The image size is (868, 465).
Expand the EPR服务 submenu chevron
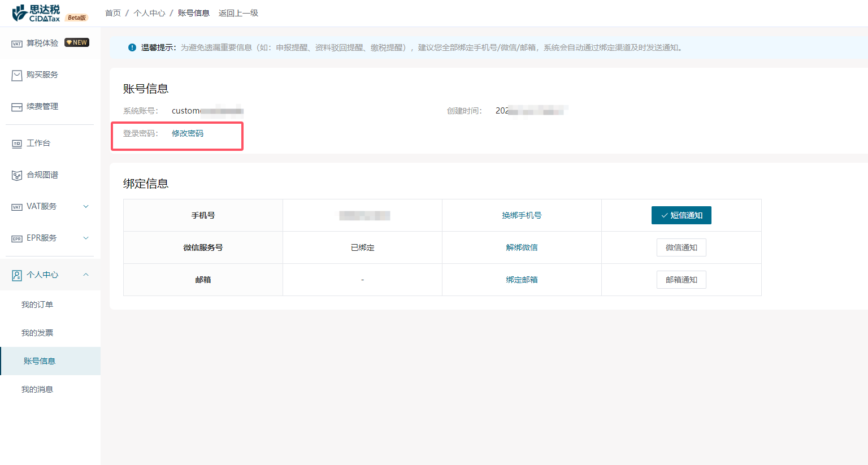(86, 238)
